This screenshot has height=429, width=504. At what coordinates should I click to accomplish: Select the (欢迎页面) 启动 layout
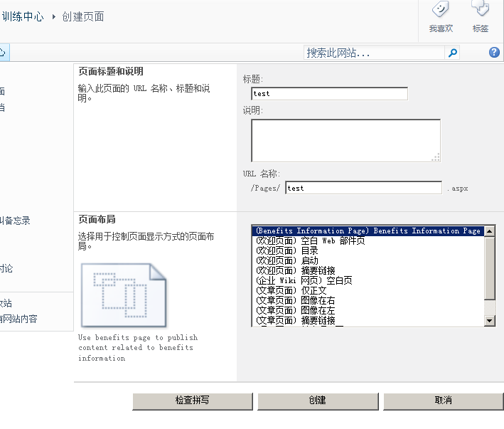[368, 261]
